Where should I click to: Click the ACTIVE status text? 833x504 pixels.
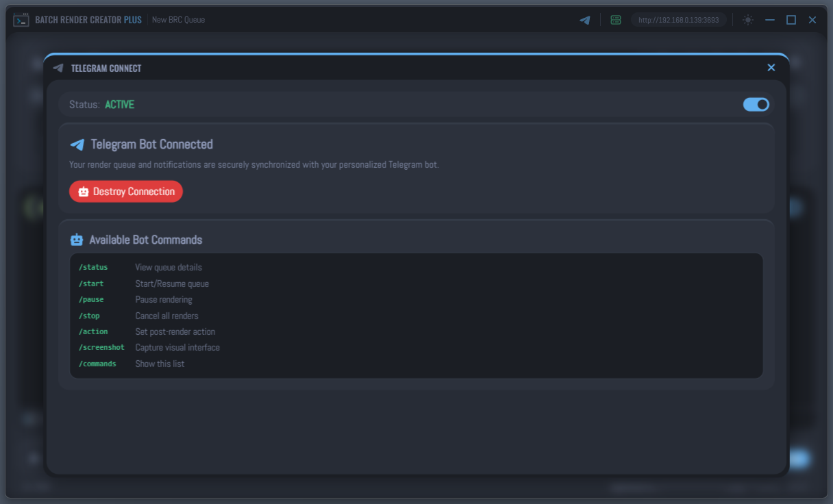pyautogui.click(x=120, y=105)
